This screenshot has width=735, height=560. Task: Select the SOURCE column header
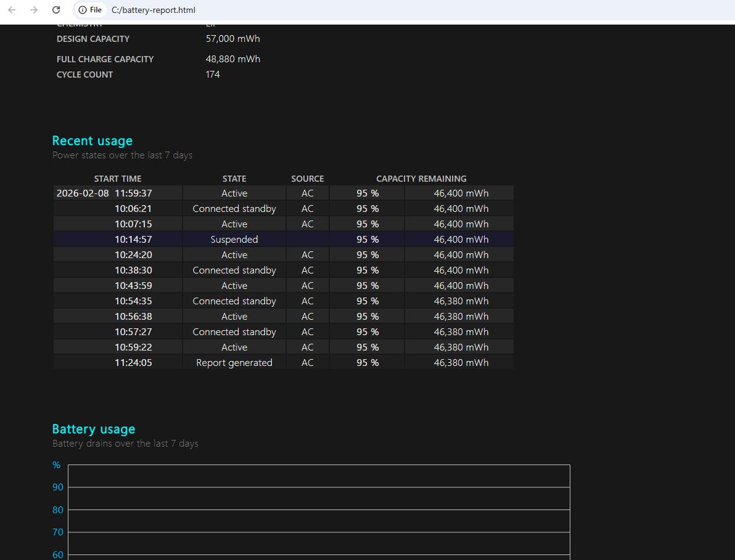point(307,179)
